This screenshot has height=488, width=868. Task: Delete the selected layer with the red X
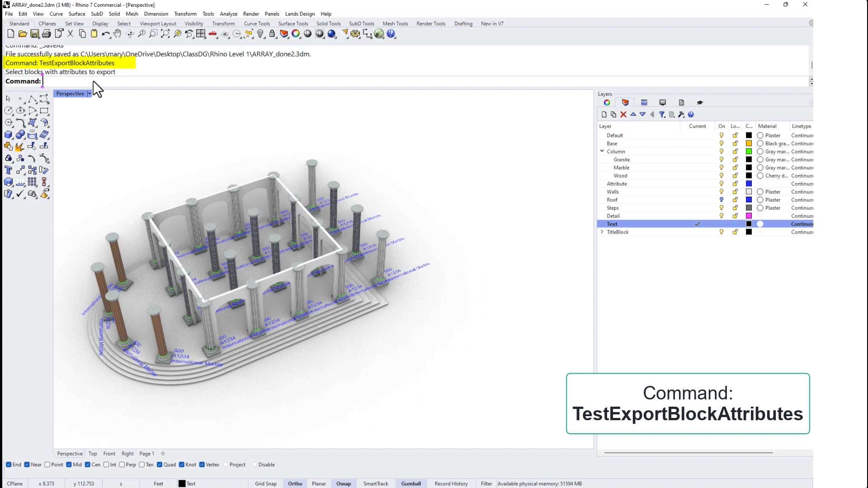coord(623,114)
